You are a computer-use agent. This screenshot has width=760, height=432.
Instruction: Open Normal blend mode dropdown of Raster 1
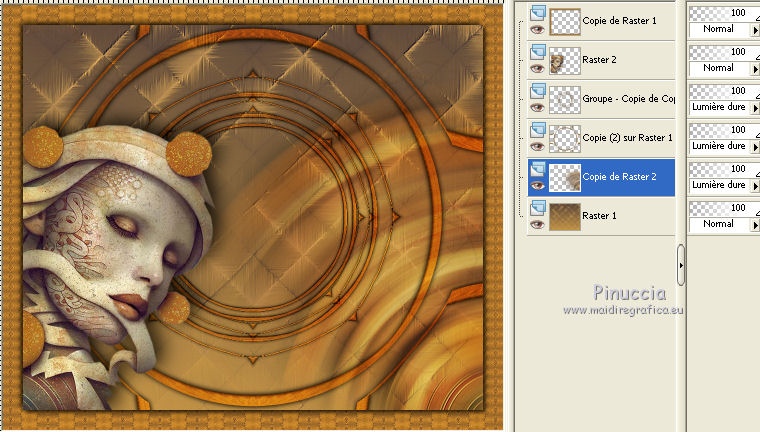[724, 224]
